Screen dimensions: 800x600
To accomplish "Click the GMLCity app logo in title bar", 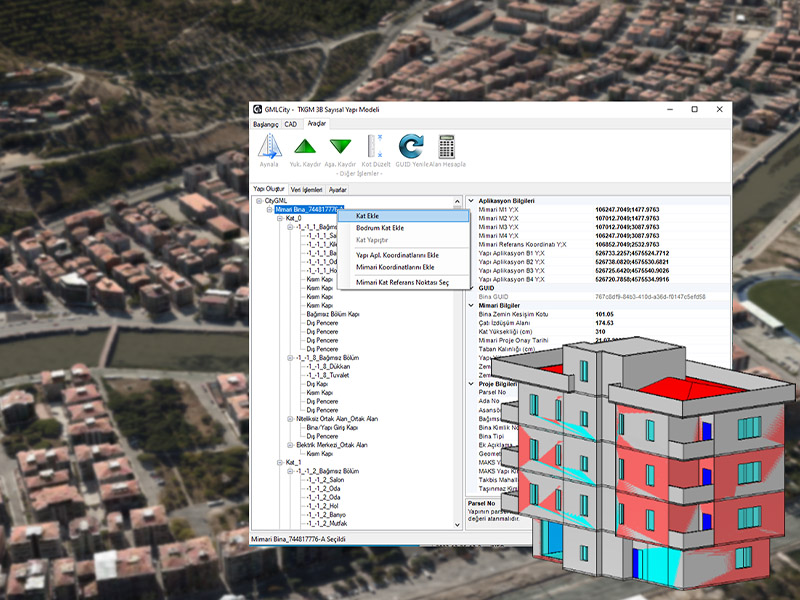I will 258,109.
